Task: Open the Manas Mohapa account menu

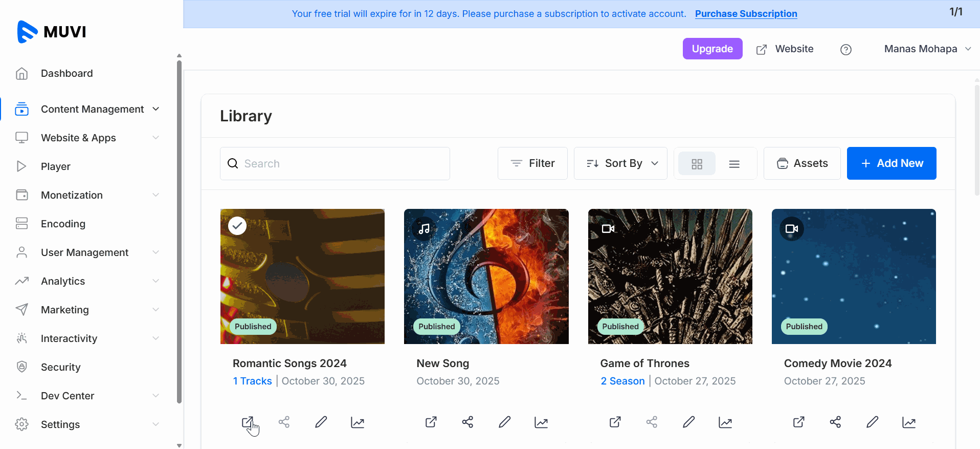Action: click(x=927, y=49)
